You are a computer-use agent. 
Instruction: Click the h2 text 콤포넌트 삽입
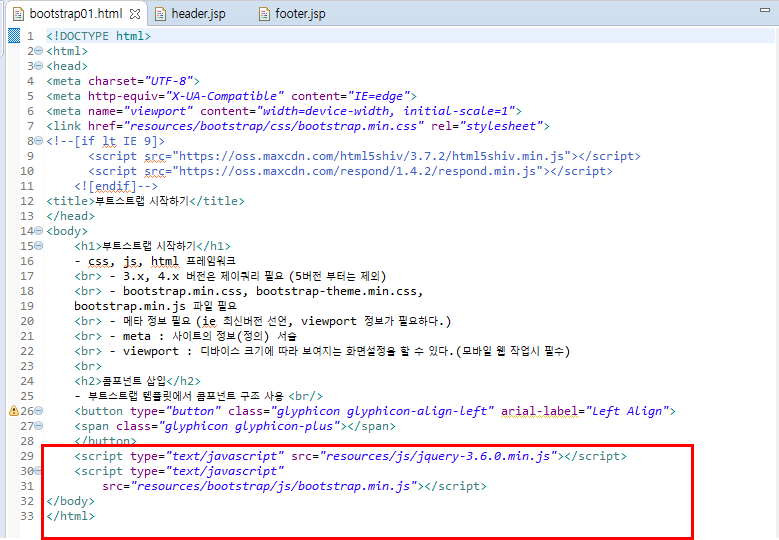point(134,381)
